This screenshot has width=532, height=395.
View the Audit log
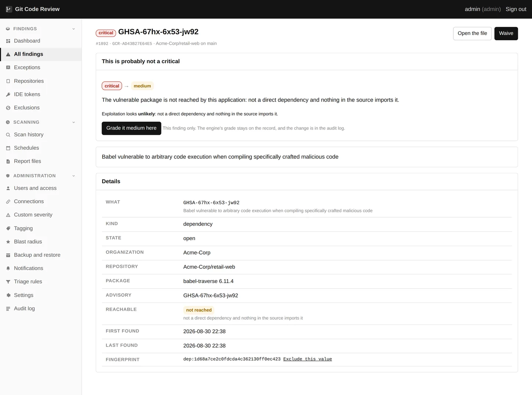41,309
